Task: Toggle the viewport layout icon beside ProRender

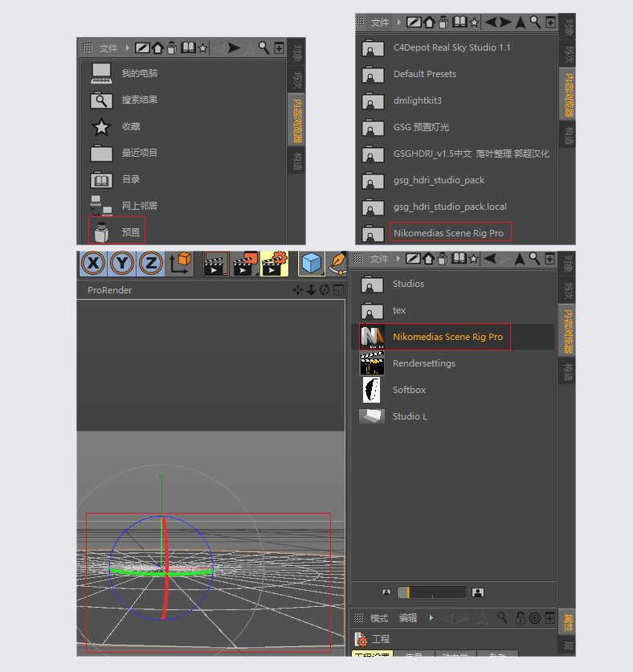Action: point(338,290)
